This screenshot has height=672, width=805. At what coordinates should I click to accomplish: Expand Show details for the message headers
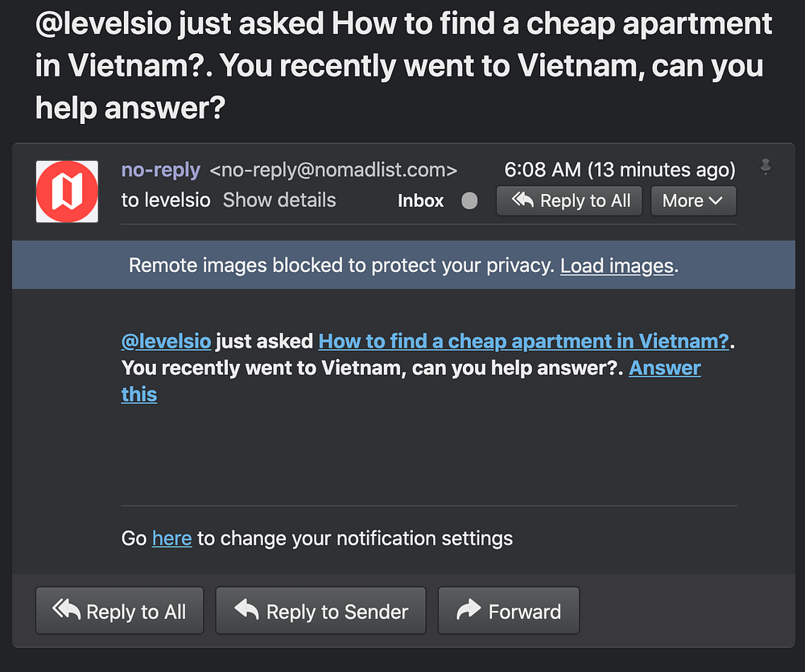tap(279, 200)
